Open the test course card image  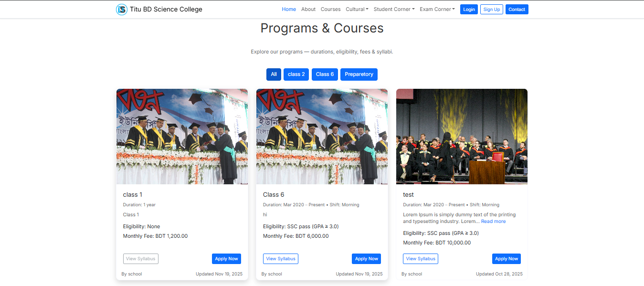point(462,137)
